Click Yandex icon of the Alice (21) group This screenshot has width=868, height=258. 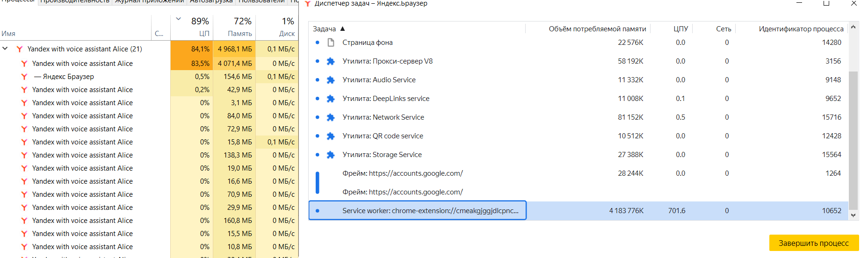tap(20, 49)
